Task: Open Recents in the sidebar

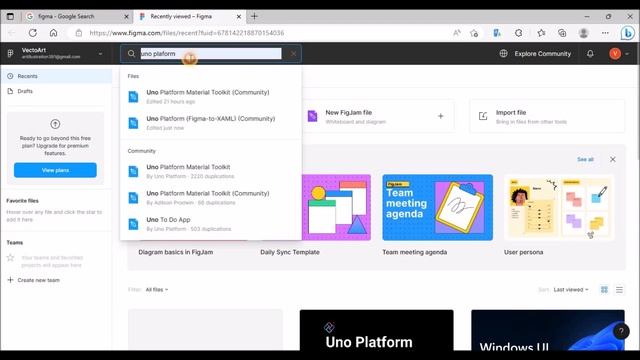Action: tap(56, 76)
